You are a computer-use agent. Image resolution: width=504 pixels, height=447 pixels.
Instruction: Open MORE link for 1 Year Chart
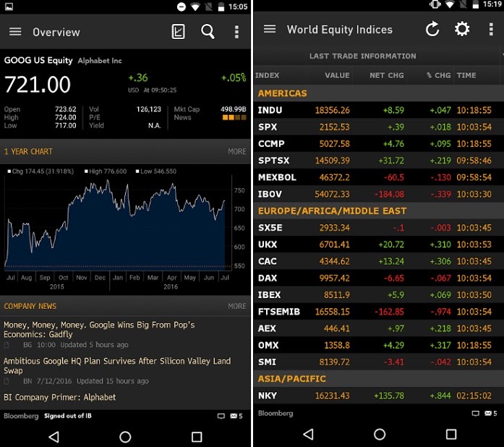237,151
